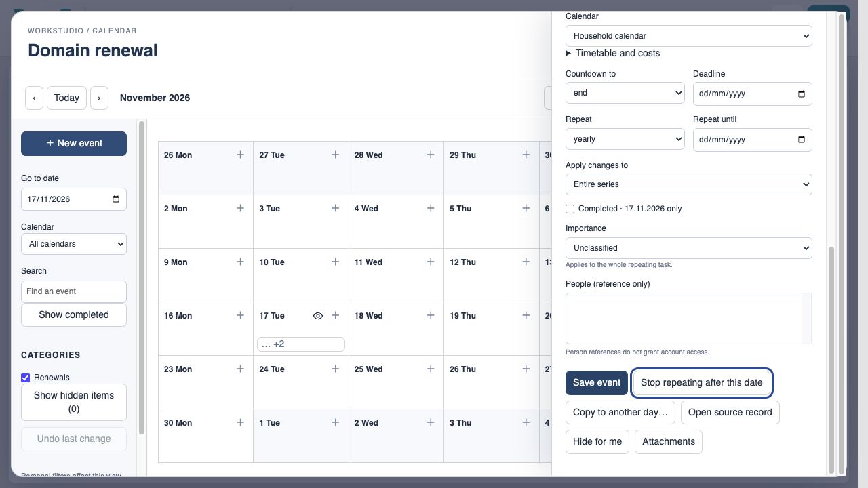This screenshot has height=488, width=868.
Task: Open the All calendars filter dropdown
Action: point(74,244)
